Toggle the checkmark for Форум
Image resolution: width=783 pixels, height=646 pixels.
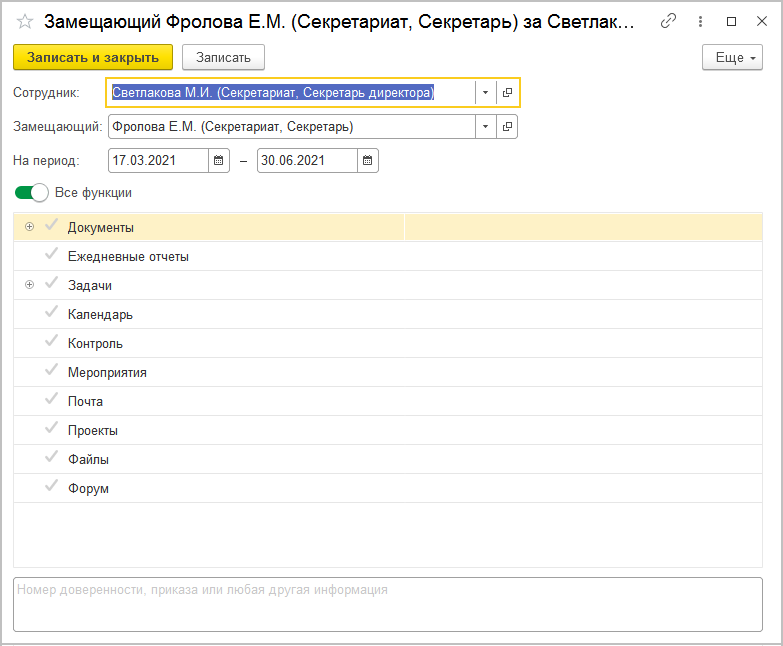pyautogui.click(x=51, y=486)
